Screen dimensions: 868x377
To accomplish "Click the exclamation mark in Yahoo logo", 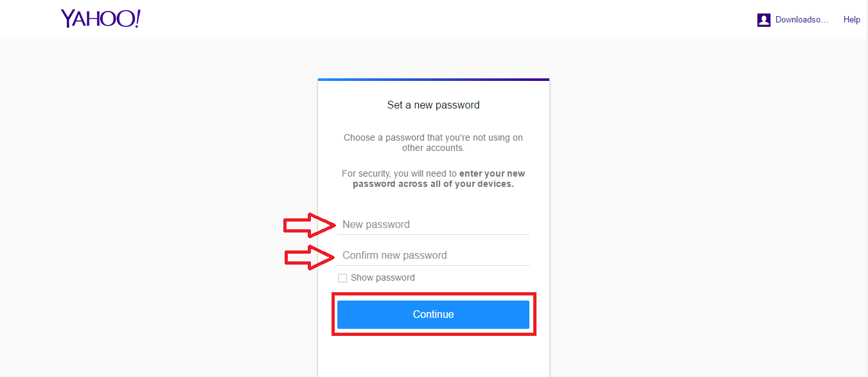I will [x=137, y=18].
